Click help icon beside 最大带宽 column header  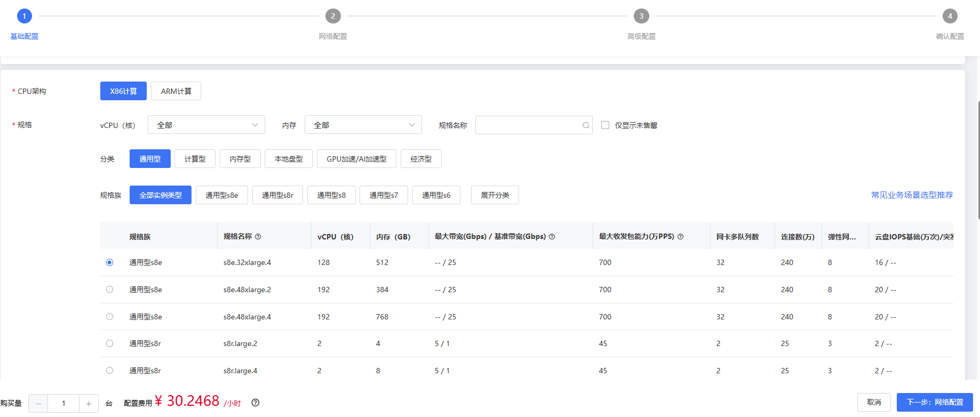[x=552, y=237]
